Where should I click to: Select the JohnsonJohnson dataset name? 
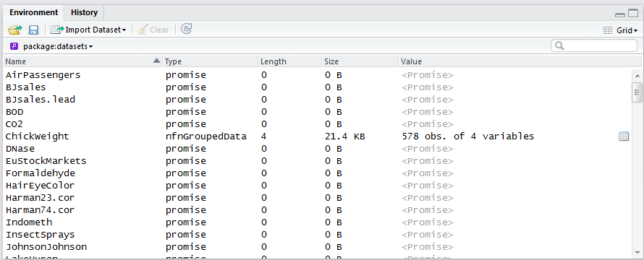(x=46, y=247)
